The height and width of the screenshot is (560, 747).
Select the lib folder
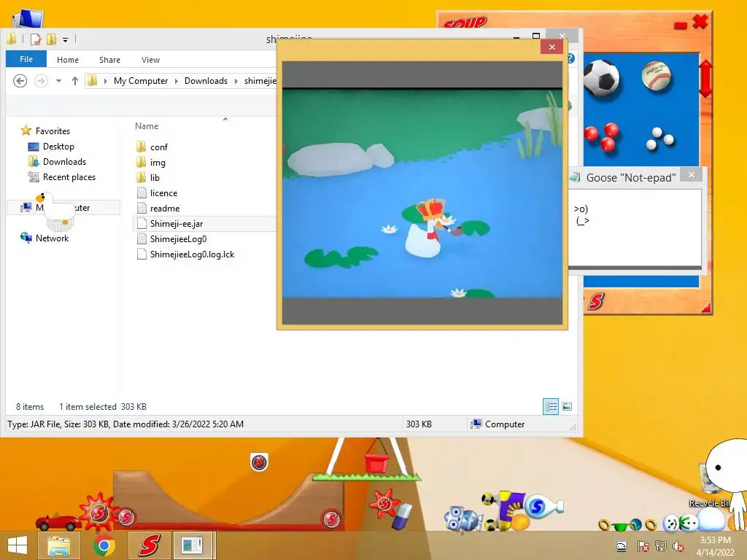(155, 178)
